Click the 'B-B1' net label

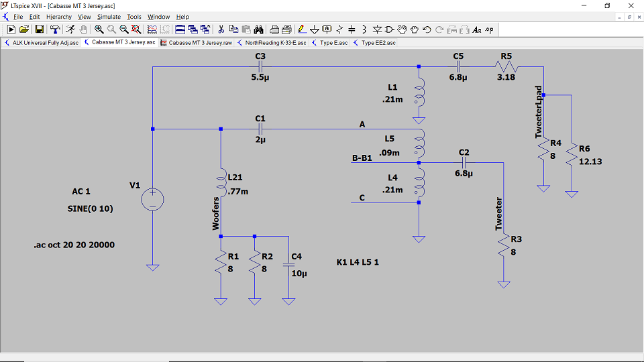pyautogui.click(x=362, y=158)
